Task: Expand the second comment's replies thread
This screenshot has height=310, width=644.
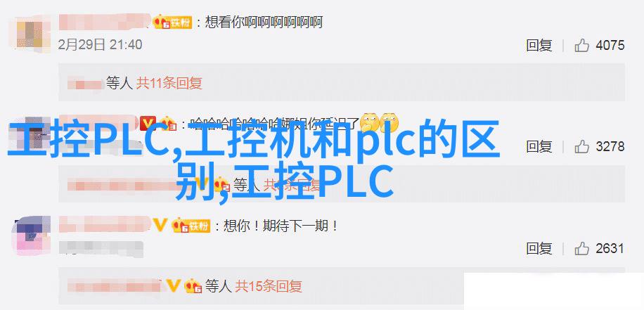Action: (292, 185)
